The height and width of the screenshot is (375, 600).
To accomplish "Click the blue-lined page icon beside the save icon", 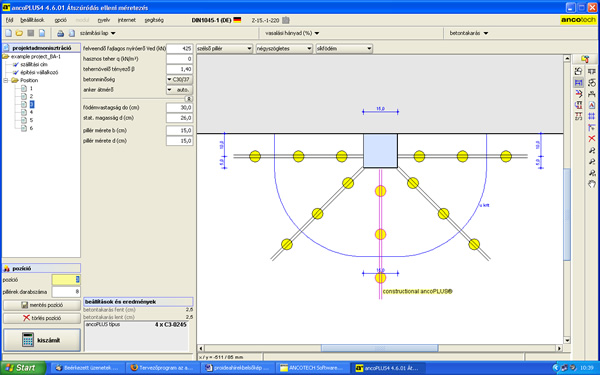I will point(42,33).
